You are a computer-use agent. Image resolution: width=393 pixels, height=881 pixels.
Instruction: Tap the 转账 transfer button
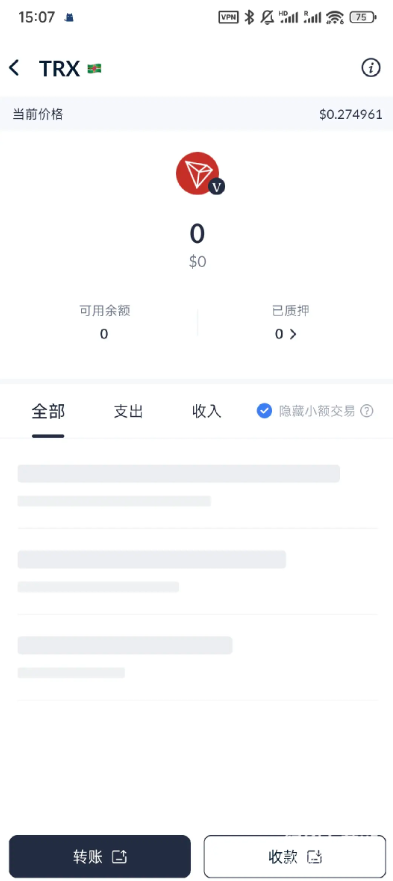(100, 856)
